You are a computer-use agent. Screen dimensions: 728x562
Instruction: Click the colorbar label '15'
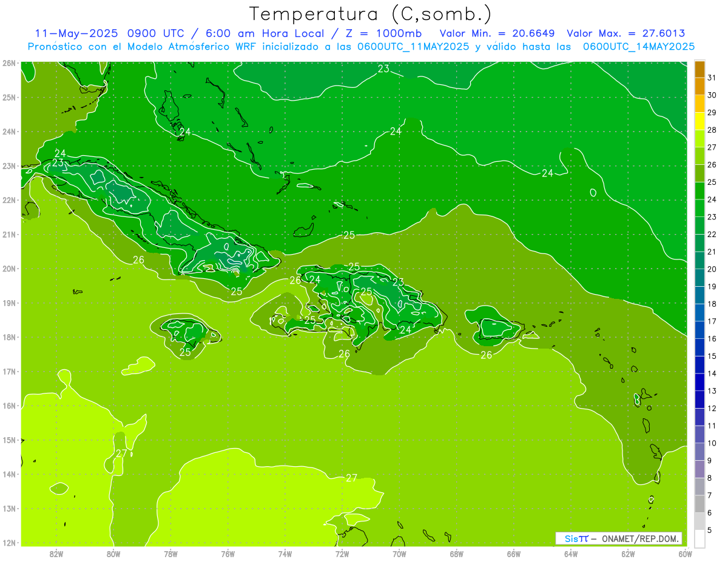click(x=712, y=356)
